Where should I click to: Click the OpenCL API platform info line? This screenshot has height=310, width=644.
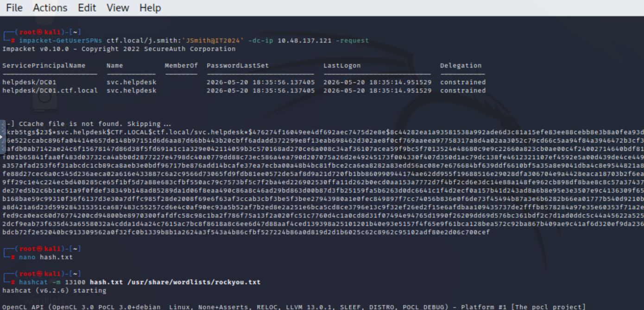(x=294, y=307)
